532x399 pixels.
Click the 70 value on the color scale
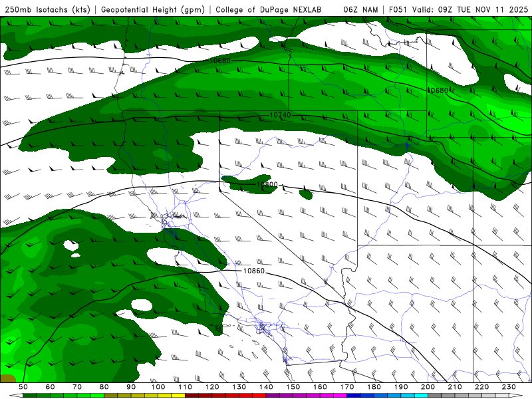pos(77,387)
